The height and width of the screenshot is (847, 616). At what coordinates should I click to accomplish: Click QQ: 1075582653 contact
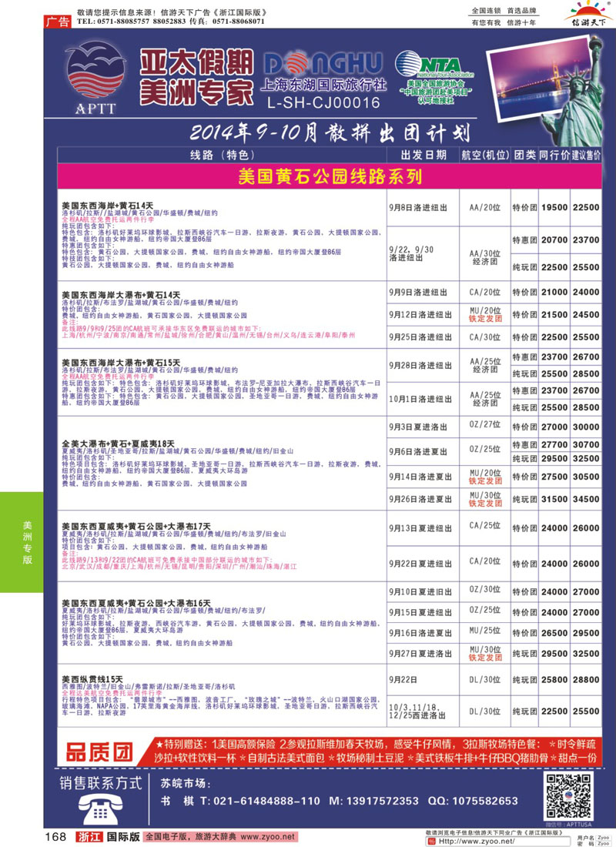click(473, 801)
